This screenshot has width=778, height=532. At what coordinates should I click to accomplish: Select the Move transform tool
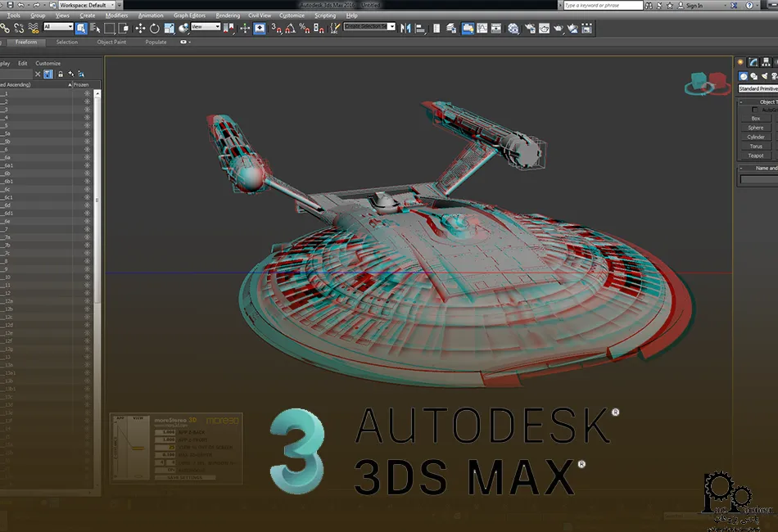point(140,28)
